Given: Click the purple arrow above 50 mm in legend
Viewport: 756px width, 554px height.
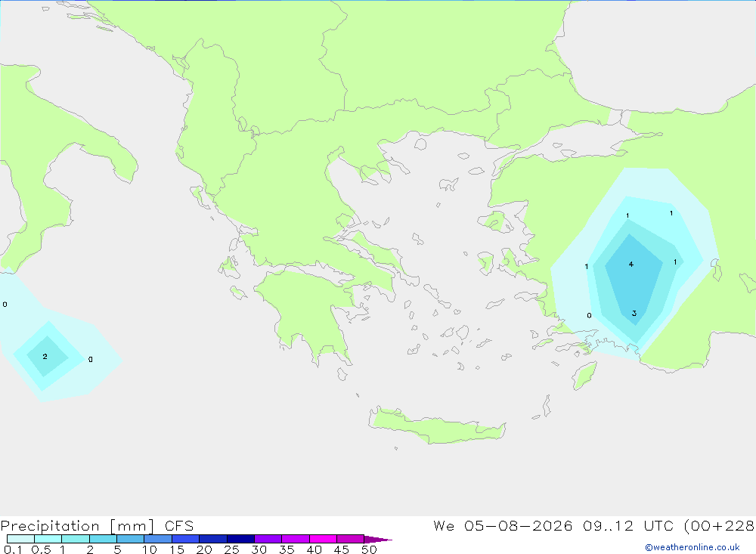Looking at the screenshot, I should click(x=378, y=539).
